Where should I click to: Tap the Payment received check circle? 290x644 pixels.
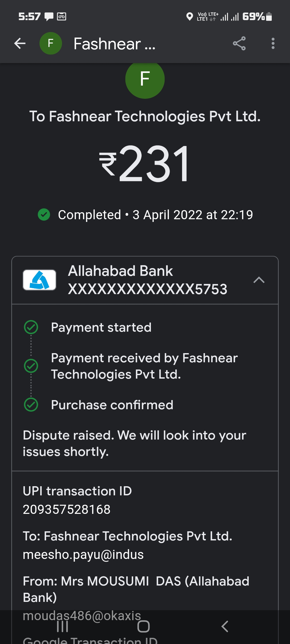31,366
